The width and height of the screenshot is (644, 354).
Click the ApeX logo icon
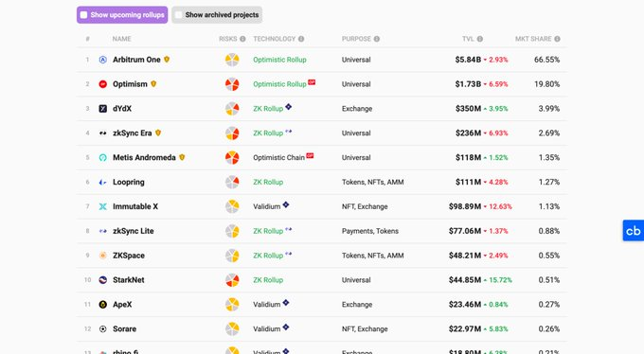[103, 305]
